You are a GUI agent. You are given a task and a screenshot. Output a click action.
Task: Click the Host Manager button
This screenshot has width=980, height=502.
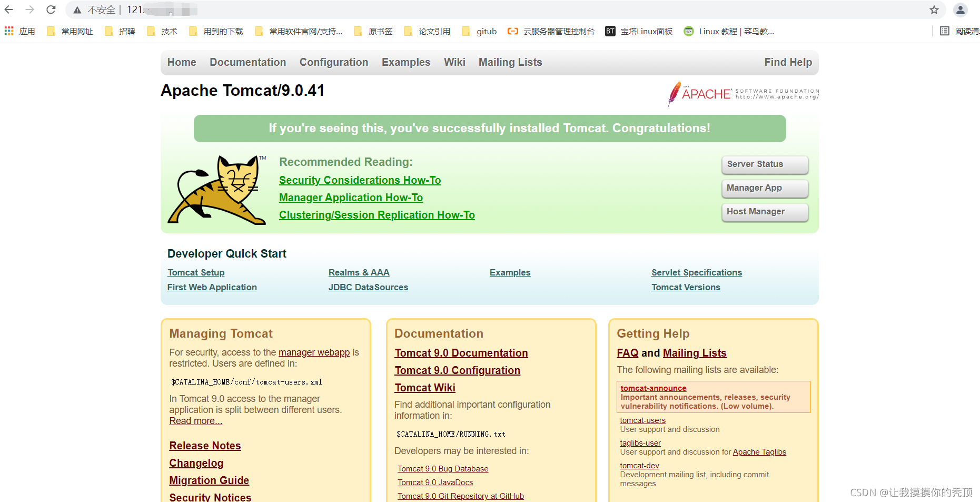pyautogui.click(x=765, y=212)
